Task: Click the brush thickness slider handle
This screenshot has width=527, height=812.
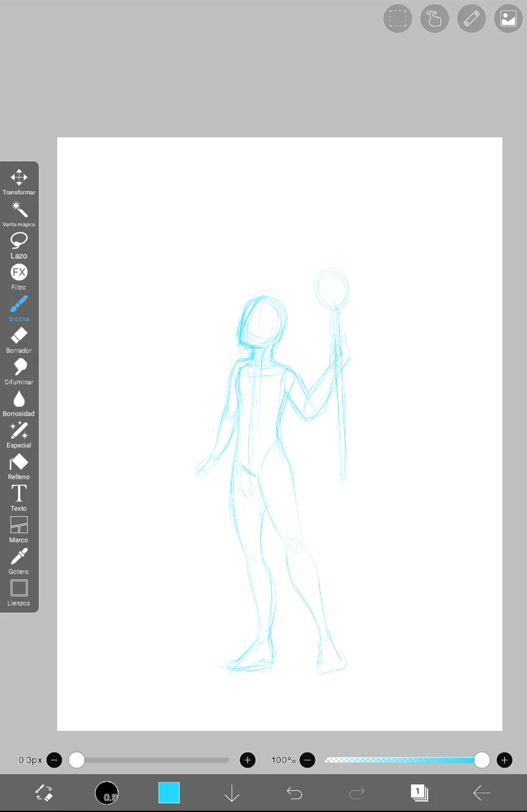Action: pyautogui.click(x=77, y=760)
